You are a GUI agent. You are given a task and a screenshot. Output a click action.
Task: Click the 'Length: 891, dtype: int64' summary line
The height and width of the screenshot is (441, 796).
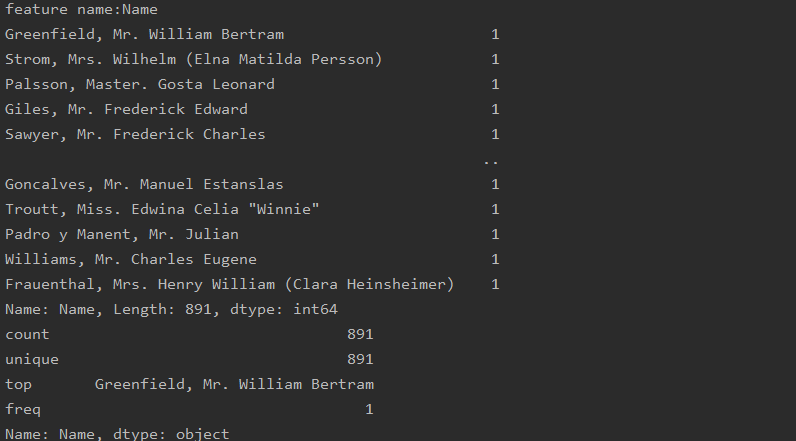171,310
